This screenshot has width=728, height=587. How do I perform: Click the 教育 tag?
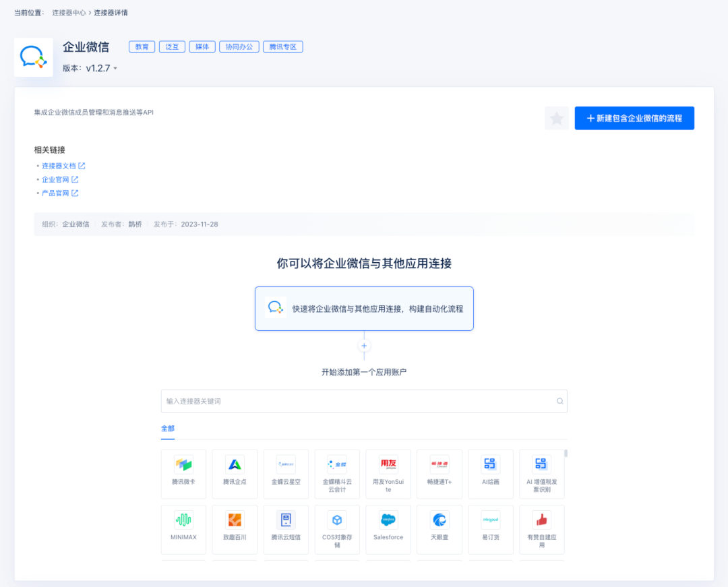pos(142,47)
